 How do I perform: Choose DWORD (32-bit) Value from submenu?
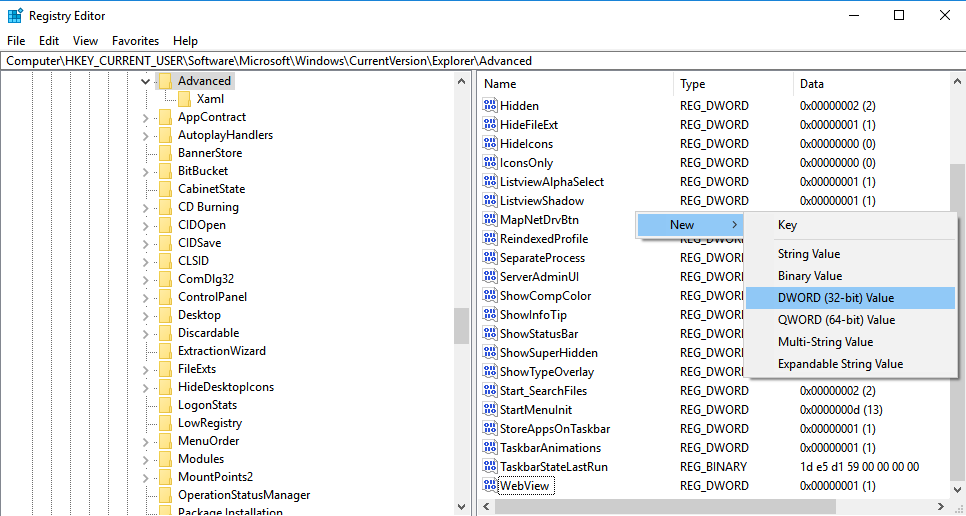point(851,298)
